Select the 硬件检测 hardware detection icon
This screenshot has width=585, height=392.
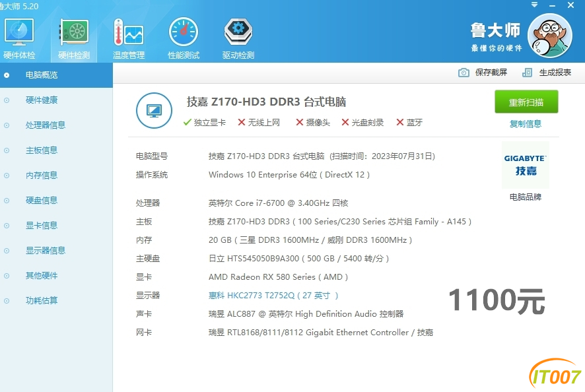click(x=74, y=39)
